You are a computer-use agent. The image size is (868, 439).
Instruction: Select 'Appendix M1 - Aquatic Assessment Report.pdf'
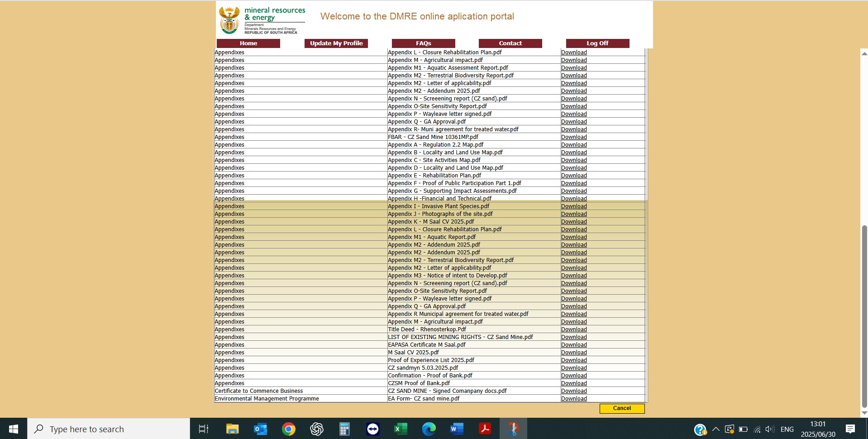click(x=448, y=67)
